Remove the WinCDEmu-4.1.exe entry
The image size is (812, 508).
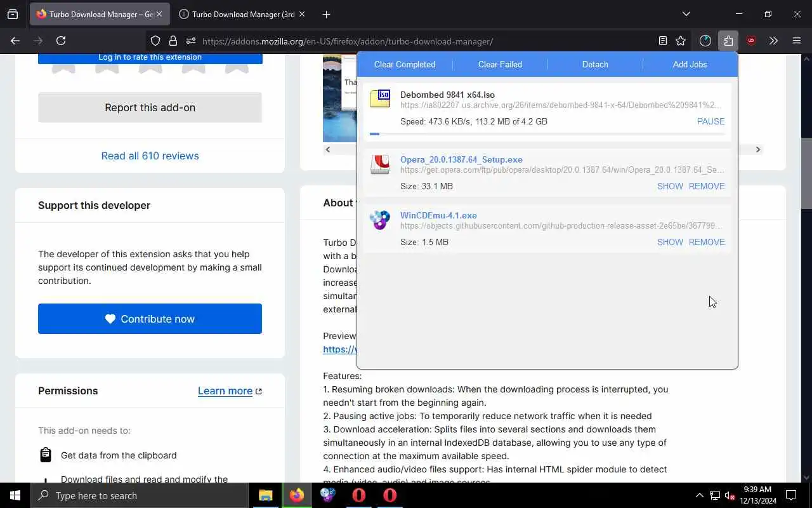(707, 242)
